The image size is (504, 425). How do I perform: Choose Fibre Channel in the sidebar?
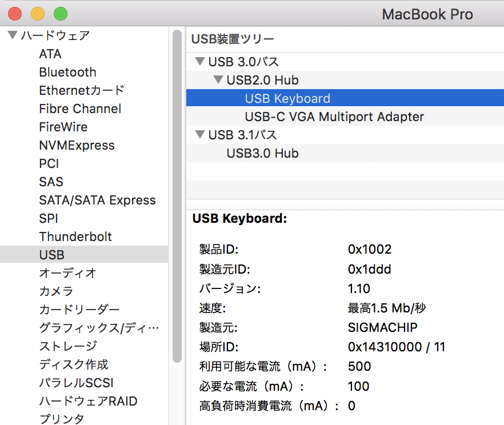(x=80, y=109)
